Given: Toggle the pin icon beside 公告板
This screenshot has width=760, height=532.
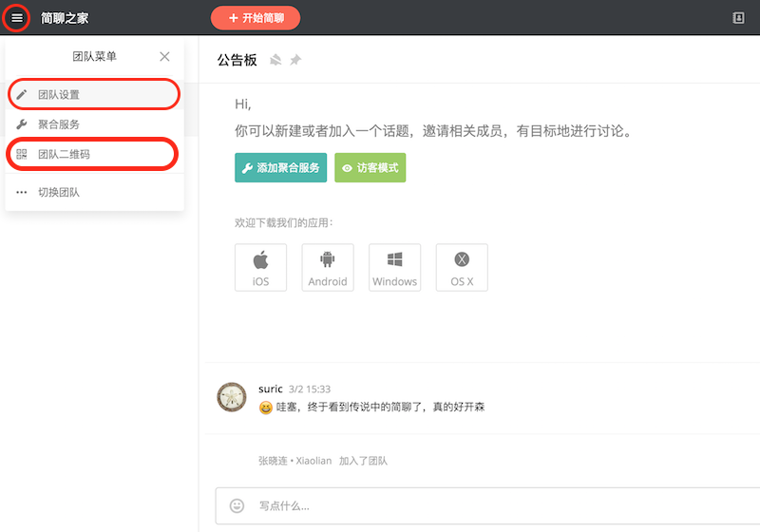Looking at the screenshot, I should pos(295,60).
